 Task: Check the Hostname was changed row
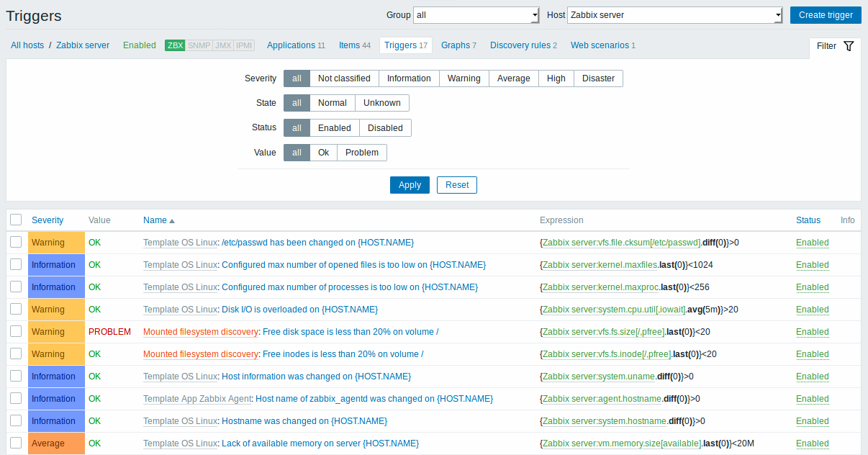(x=16, y=420)
